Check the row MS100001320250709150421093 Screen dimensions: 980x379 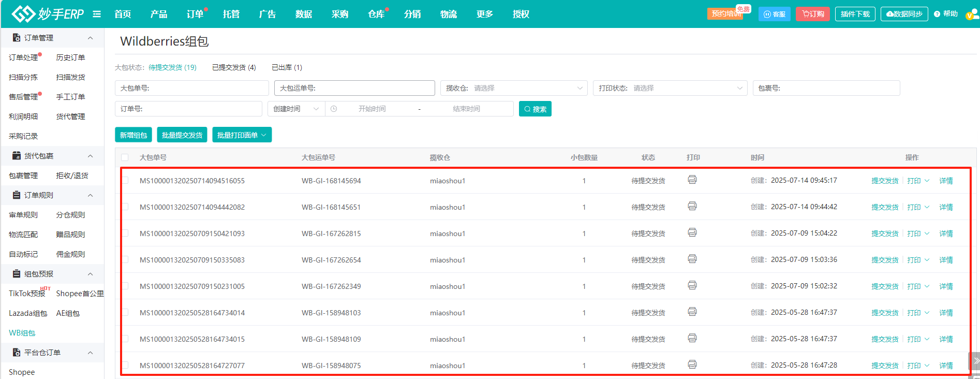tap(125, 233)
